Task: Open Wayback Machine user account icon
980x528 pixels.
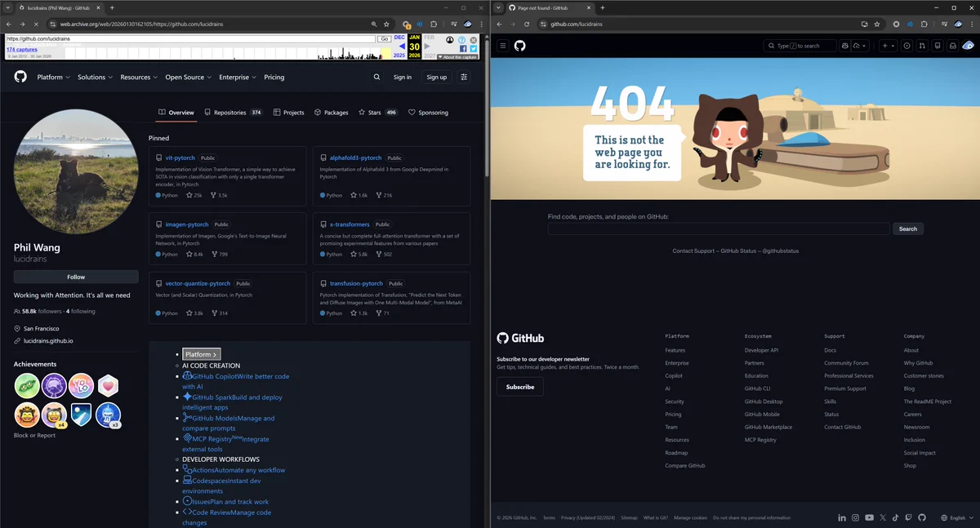Action: (449, 39)
